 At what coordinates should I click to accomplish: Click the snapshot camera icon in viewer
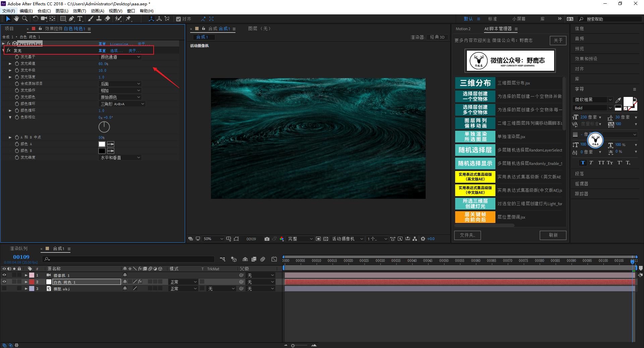267,239
